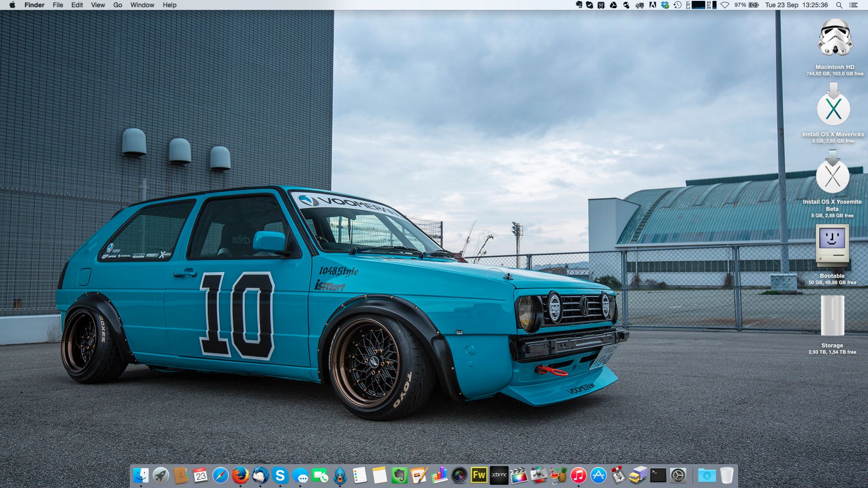Open camera lens app in Dock

click(459, 475)
